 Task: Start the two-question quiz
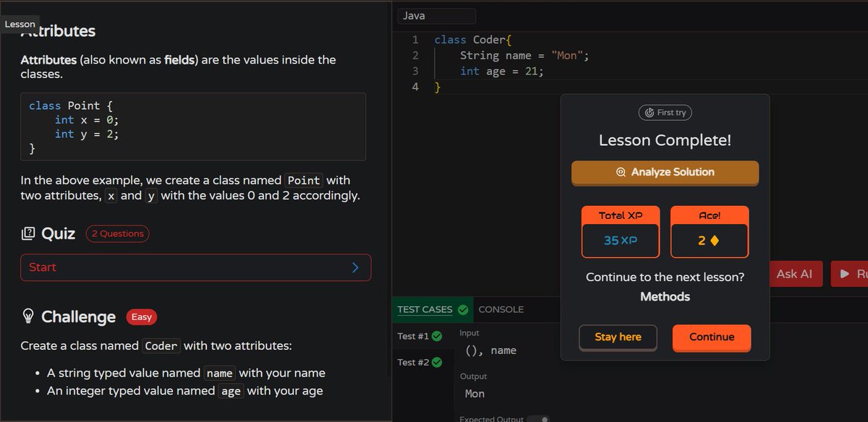[x=195, y=267]
